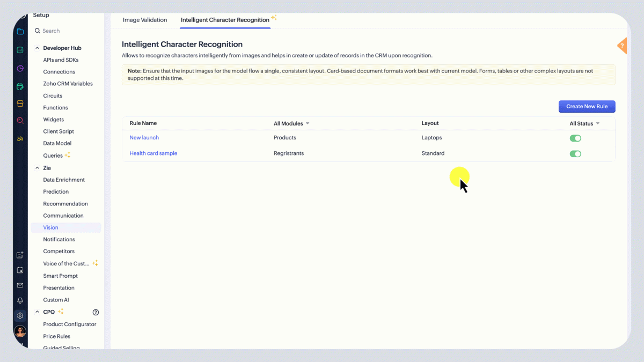
Task: Open Queries in sidebar
Action: point(53,156)
